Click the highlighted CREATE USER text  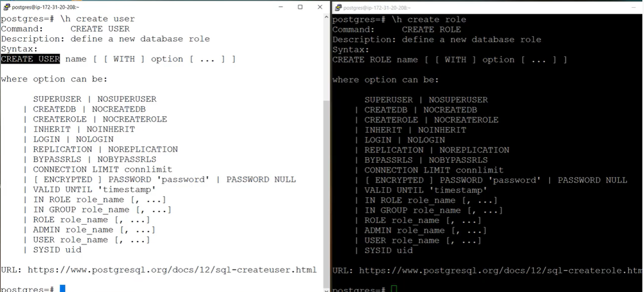(30, 59)
